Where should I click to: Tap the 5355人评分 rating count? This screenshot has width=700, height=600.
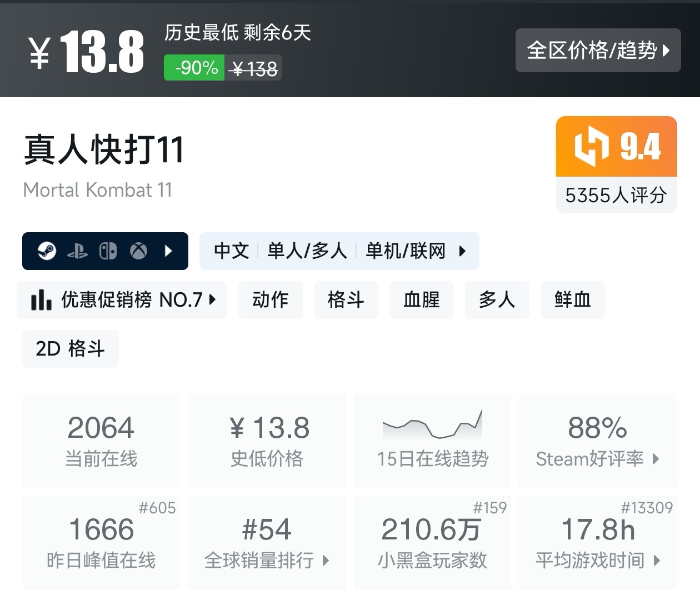[x=616, y=195]
